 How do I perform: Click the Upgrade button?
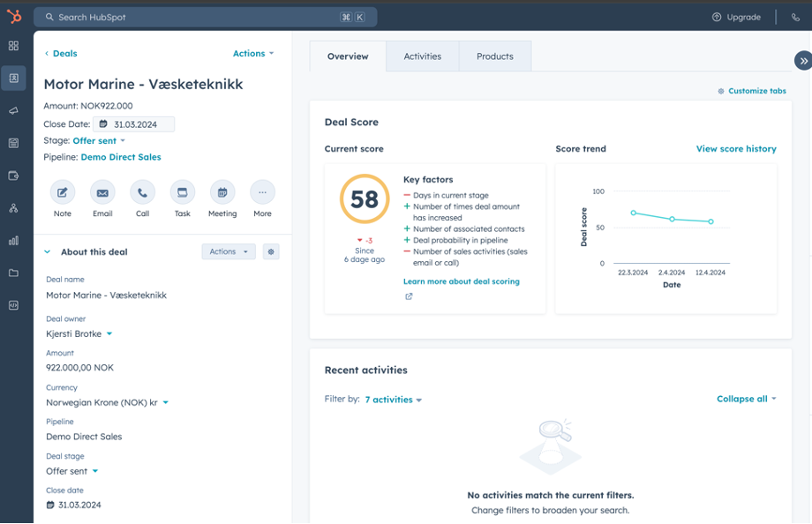[737, 17]
